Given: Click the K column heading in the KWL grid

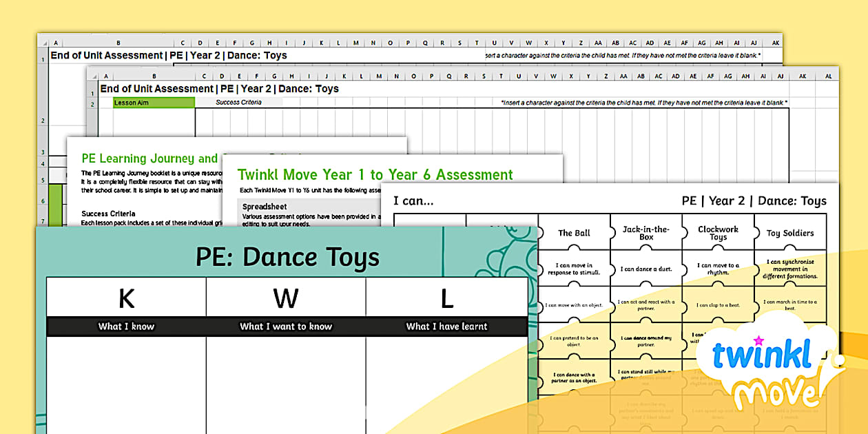Looking at the screenshot, I should click(x=126, y=298).
